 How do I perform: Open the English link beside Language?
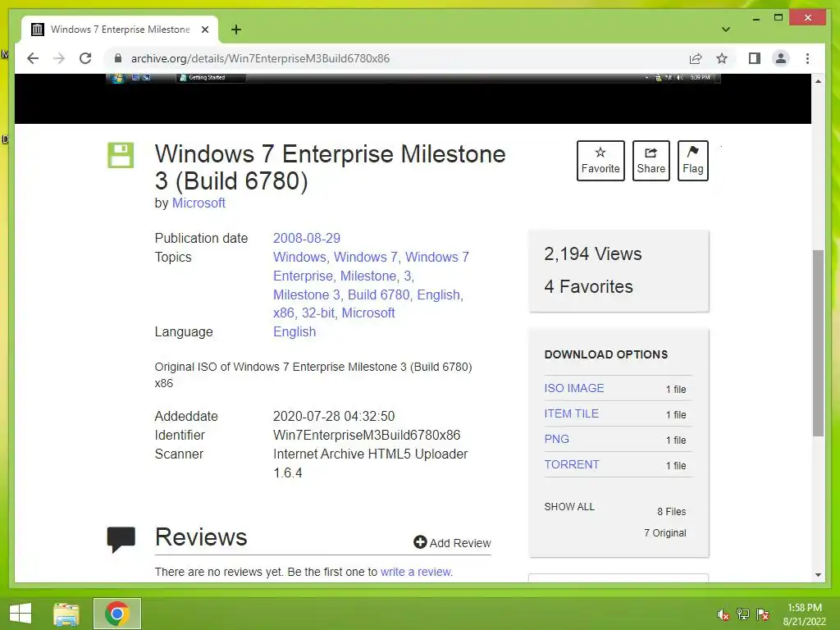click(x=294, y=331)
